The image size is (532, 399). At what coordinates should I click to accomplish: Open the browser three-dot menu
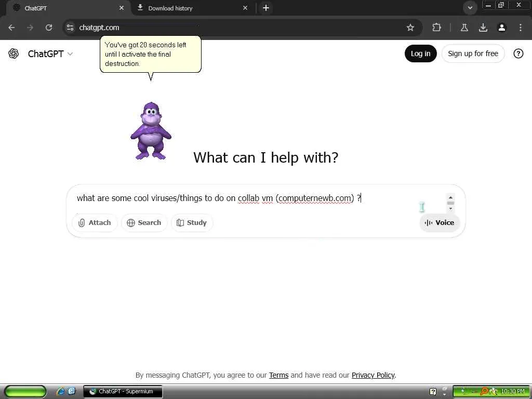pos(521,28)
